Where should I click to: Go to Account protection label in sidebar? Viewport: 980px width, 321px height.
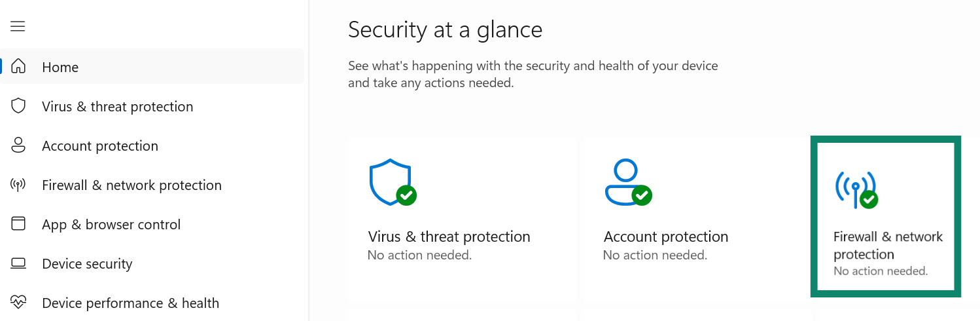tap(100, 145)
